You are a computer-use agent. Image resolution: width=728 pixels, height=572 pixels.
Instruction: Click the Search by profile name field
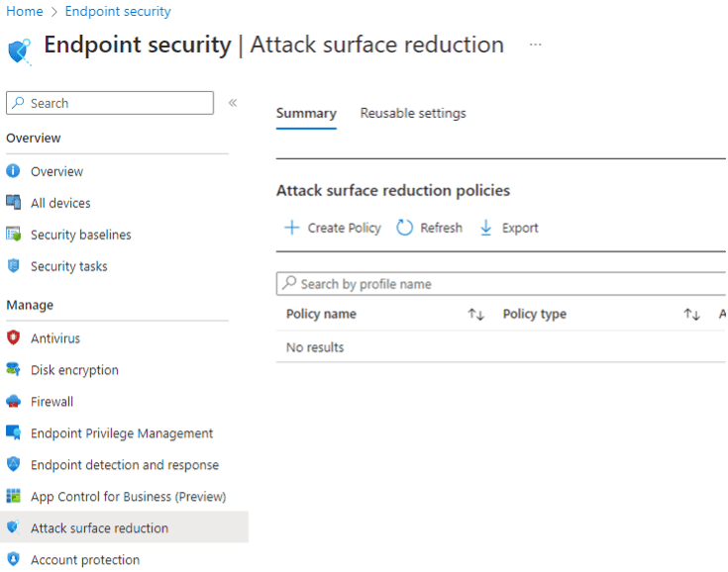point(501,284)
